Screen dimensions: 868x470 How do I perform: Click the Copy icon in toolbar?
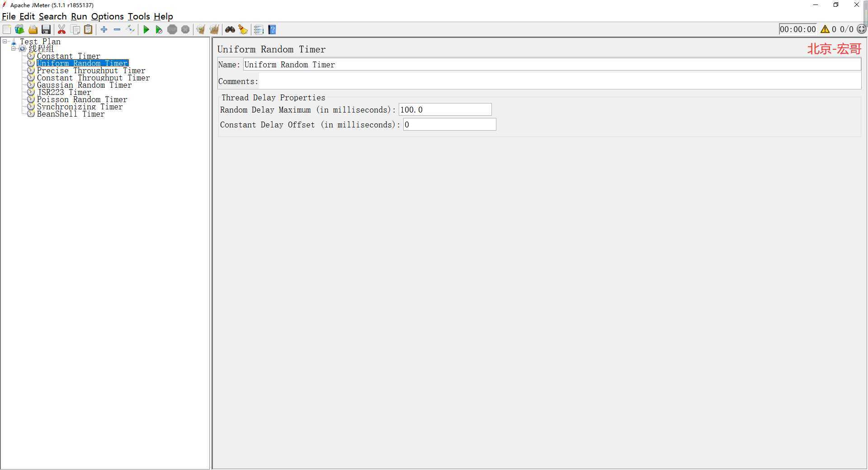[75, 29]
